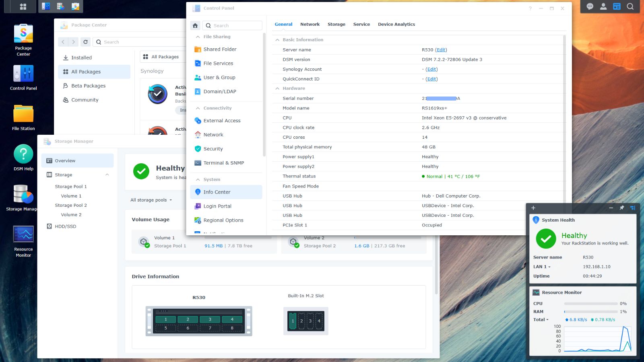Open Domain/LDAP settings
Image resolution: width=644 pixels, height=362 pixels.
(226, 91)
